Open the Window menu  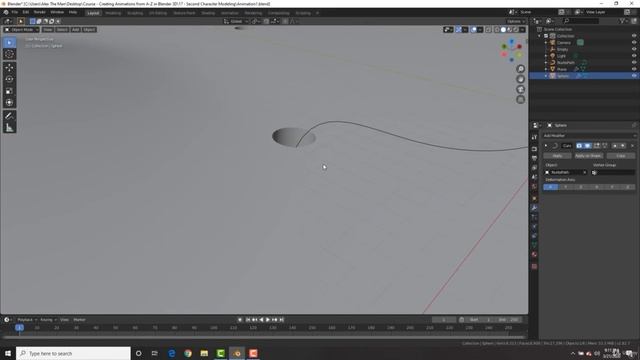(57, 12)
